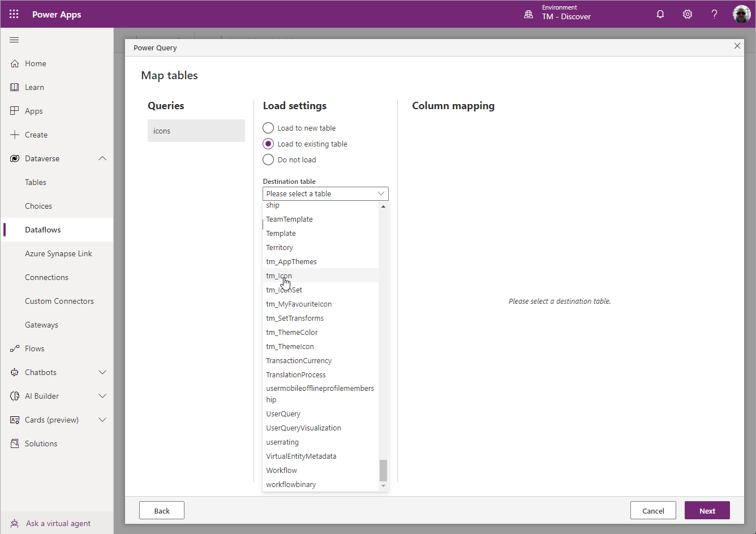Screen dimensions: 756x534
Task: Choose Template from the table list
Action: tap(321, 233)
